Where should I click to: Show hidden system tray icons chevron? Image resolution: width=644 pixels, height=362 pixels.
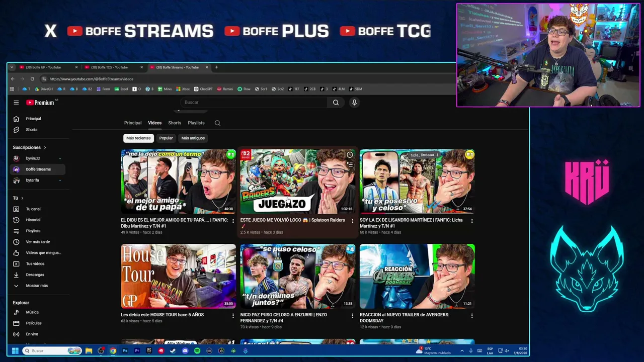click(462, 350)
